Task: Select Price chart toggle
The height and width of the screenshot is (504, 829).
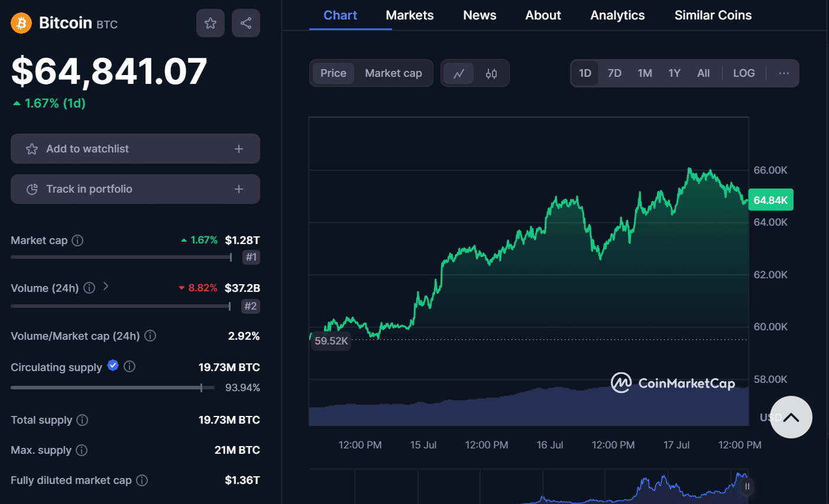Action: point(333,73)
